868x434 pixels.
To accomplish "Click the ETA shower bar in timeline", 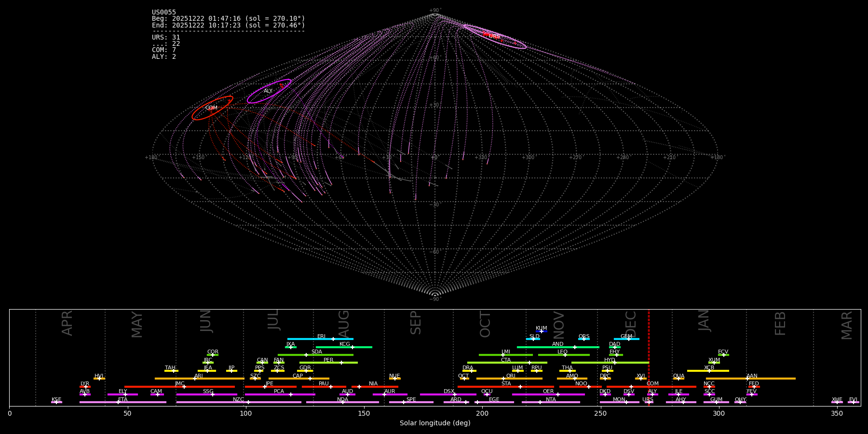I will [x=123, y=402].
